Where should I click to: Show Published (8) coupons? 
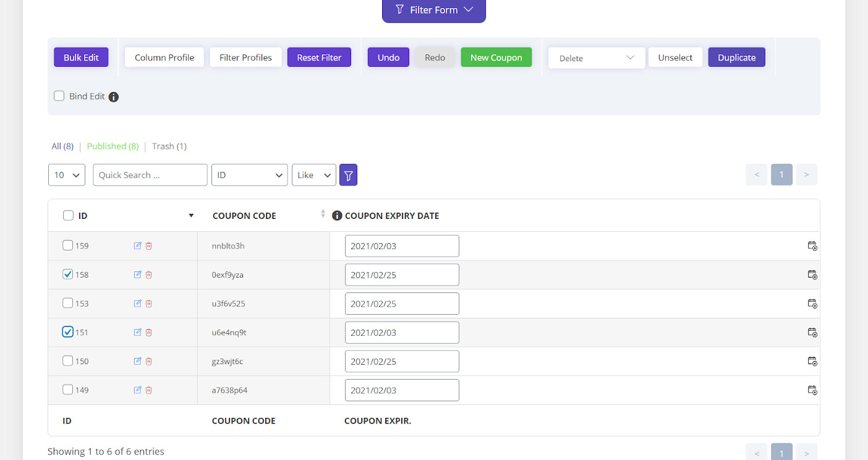click(113, 147)
